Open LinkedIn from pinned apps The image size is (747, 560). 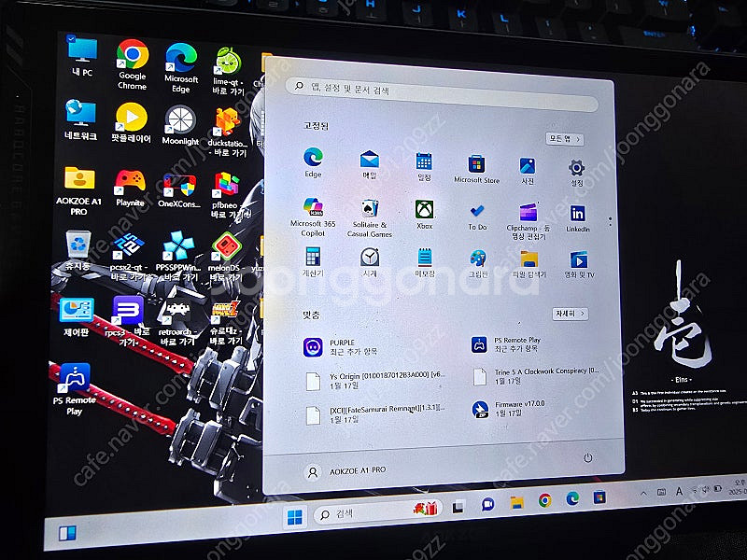click(577, 218)
